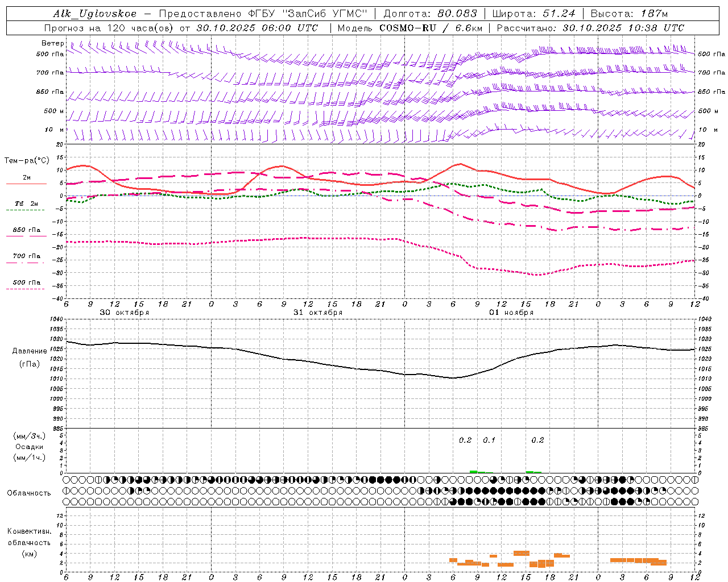Click the '01 ноября' date label
The height and width of the screenshot is (582, 728).
click(x=511, y=312)
